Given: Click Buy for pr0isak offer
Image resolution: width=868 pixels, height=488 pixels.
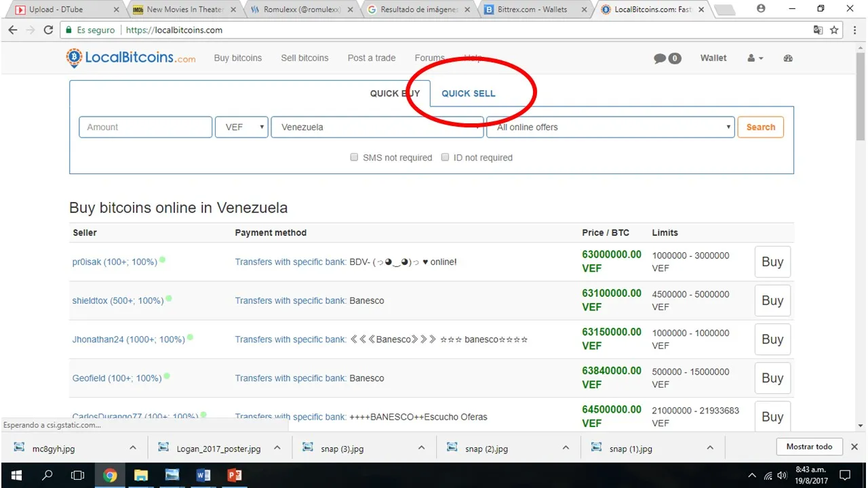Looking at the screenshot, I should pos(772,262).
